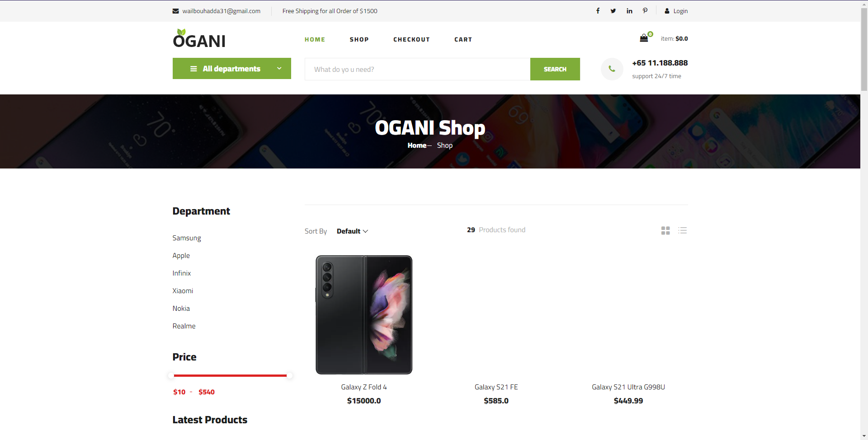Toggle the Samsung department filter
The image size is (868, 440).
186,238
